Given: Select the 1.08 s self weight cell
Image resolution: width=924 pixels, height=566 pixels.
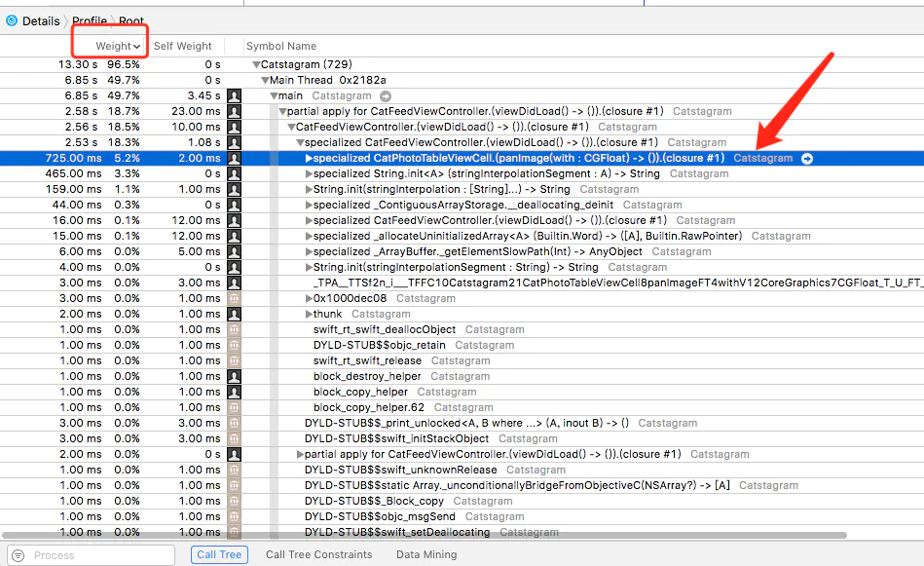Looking at the screenshot, I should 204,142.
